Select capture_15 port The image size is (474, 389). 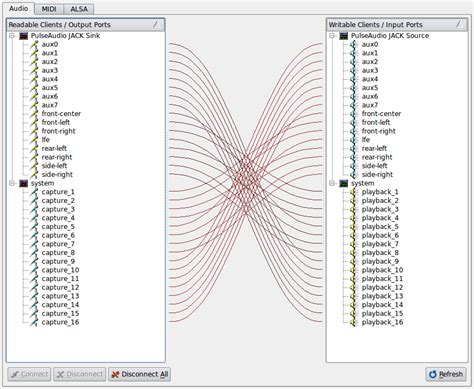pos(60,313)
